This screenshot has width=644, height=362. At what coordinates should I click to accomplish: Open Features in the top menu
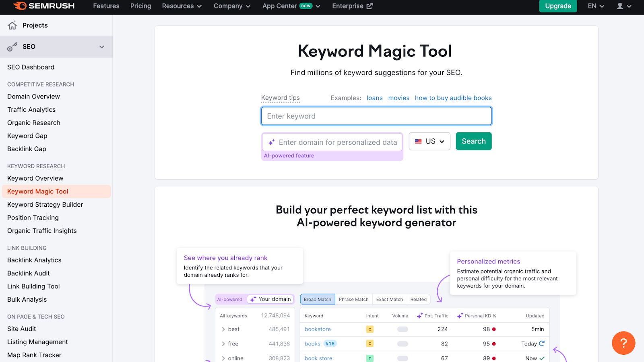pyautogui.click(x=106, y=6)
